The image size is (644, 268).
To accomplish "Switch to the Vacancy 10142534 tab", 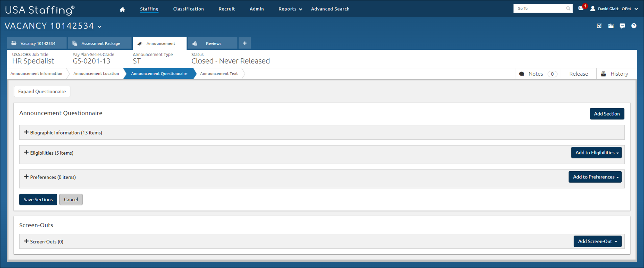I will click(37, 43).
